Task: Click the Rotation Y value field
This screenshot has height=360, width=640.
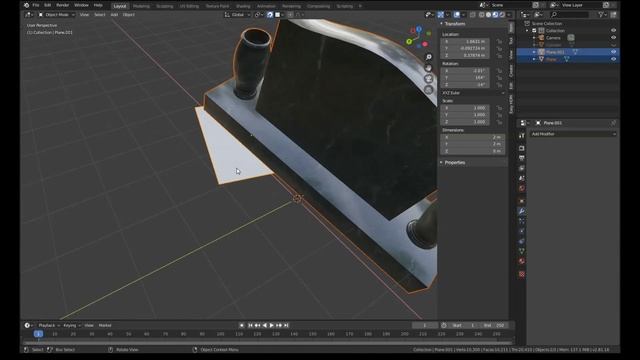Action: click(x=465, y=78)
